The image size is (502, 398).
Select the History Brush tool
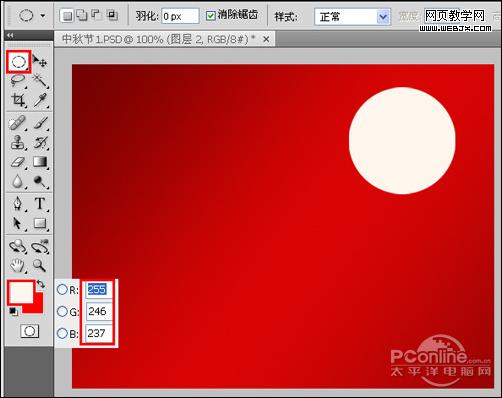click(x=40, y=143)
